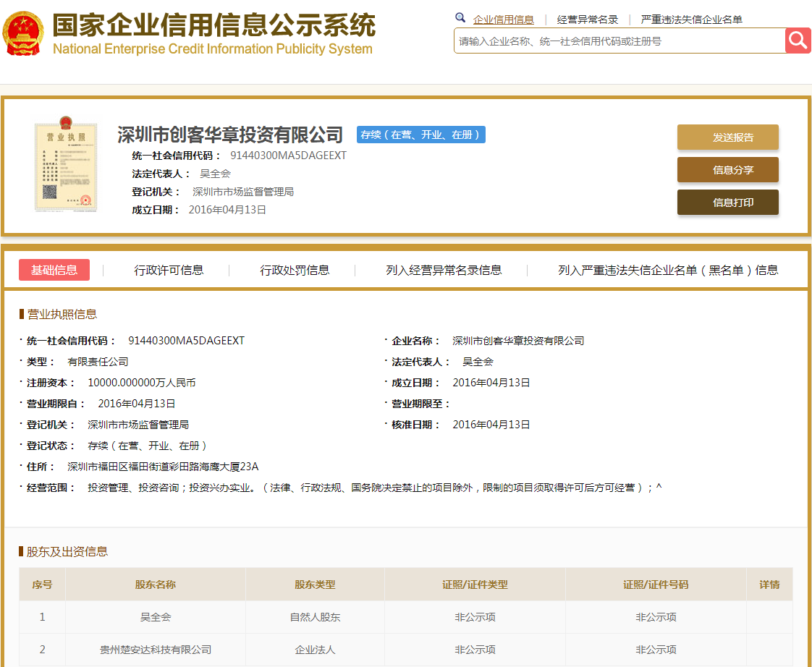Click the 详情 column header
Image resolution: width=812 pixels, height=667 pixels.
[769, 584]
